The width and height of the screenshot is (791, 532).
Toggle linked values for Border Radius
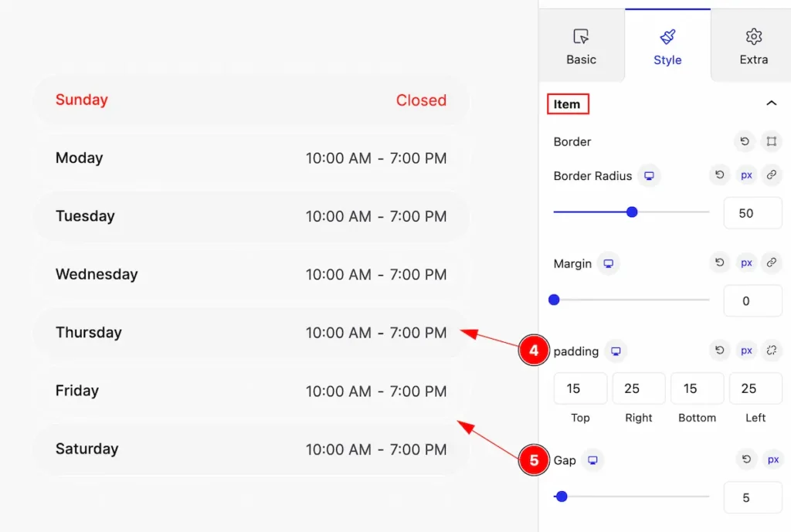point(772,175)
